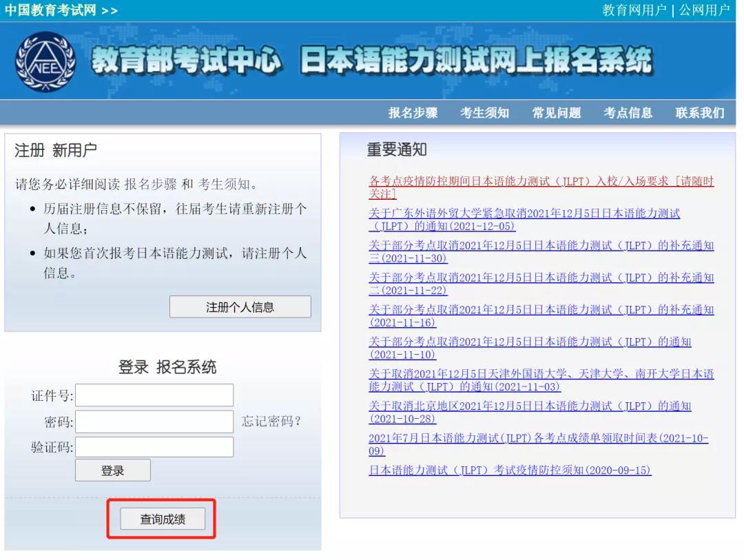Viewport: 744px width, 560px height.
Task: Open 天津外国语大学 cancellation notice (2021-11-03)
Action: [x=541, y=380]
